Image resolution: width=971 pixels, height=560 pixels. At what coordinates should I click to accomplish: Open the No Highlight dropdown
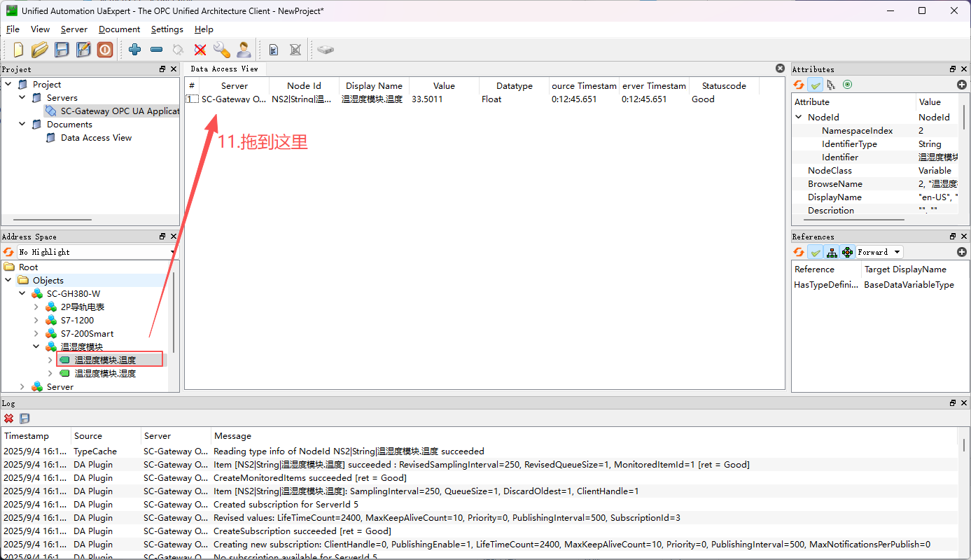point(97,252)
